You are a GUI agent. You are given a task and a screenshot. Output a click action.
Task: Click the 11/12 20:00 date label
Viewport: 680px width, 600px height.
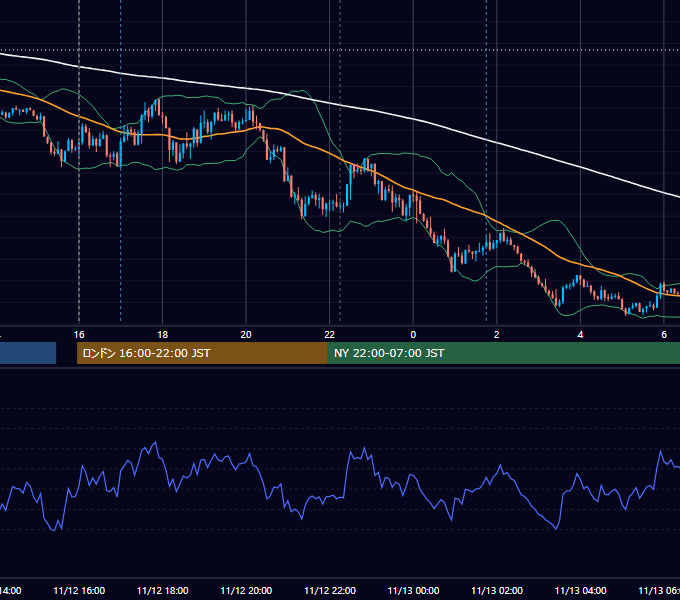click(246, 590)
